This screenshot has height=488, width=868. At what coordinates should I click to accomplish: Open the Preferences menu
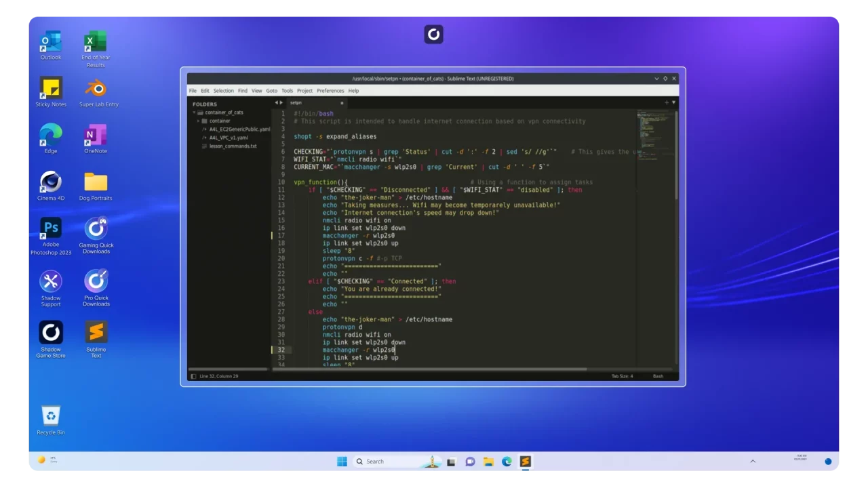330,91
